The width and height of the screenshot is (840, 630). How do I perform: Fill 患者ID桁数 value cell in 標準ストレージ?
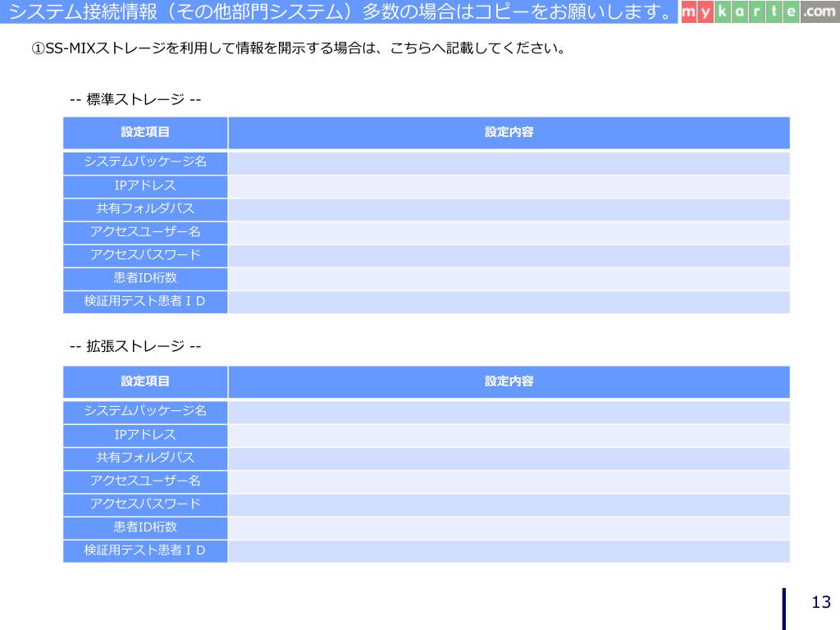(509, 279)
